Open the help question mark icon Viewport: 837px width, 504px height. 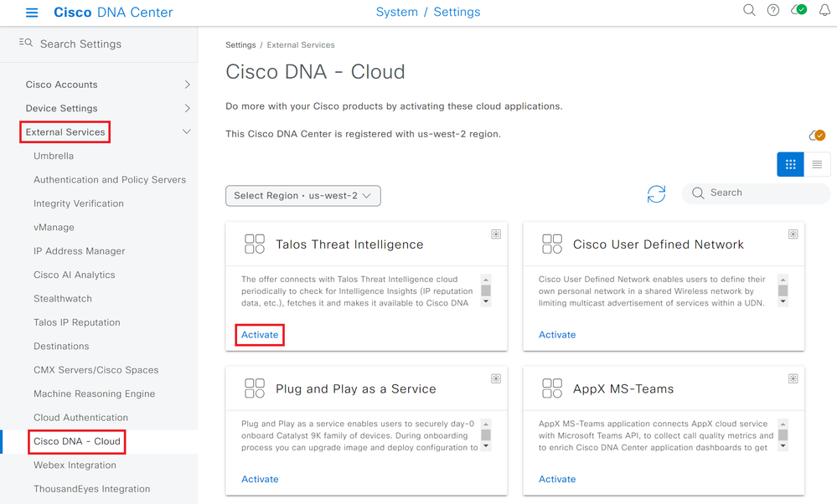pyautogui.click(x=773, y=10)
